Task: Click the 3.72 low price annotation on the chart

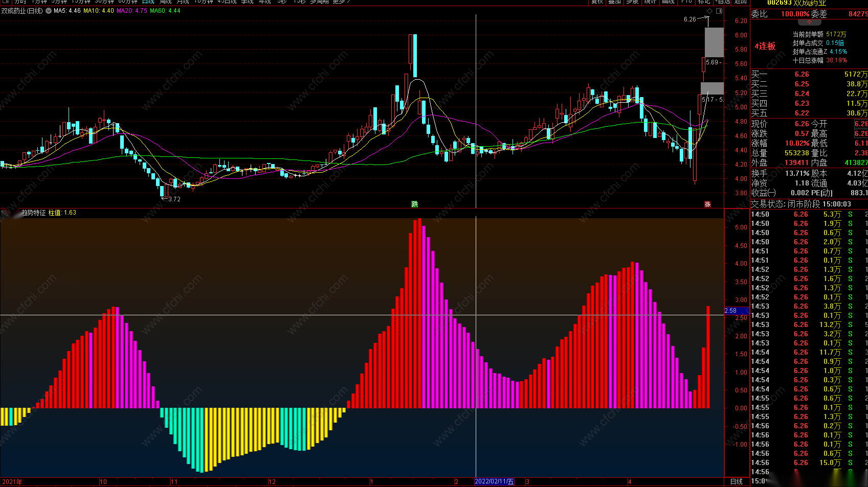Action: (x=174, y=199)
